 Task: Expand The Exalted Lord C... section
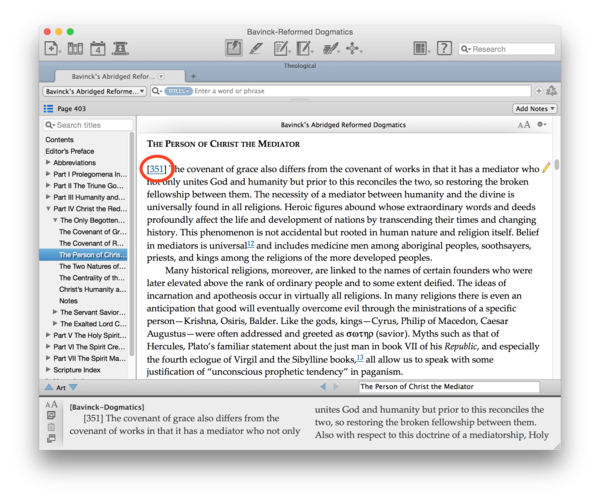pyautogui.click(x=55, y=323)
